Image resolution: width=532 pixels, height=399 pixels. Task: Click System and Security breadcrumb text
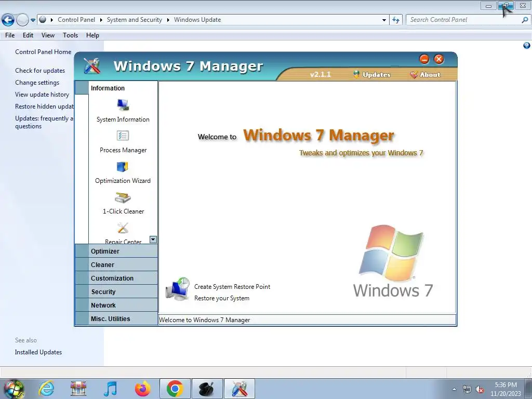[x=135, y=20]
